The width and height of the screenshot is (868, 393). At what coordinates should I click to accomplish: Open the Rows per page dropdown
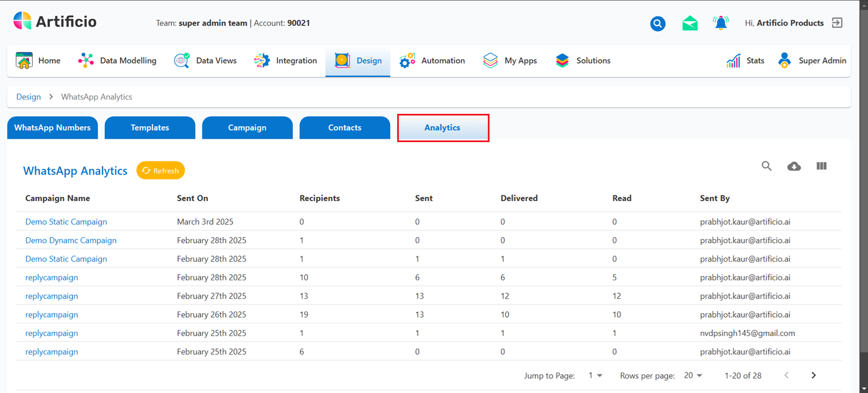click(692, 375)
